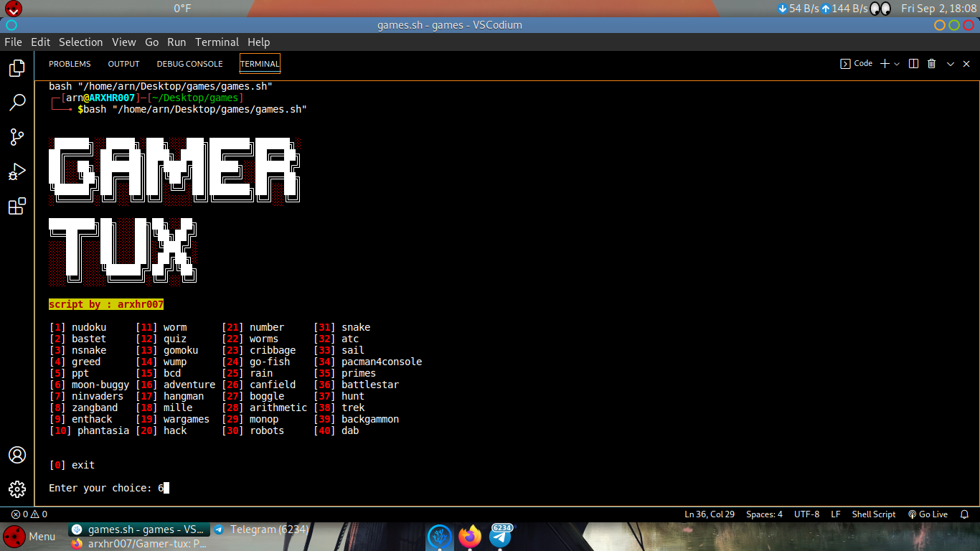The image size is (980, 551).
Task: Open the clock Fri Sep 2, 18:08
Action: tap(938, 9)
